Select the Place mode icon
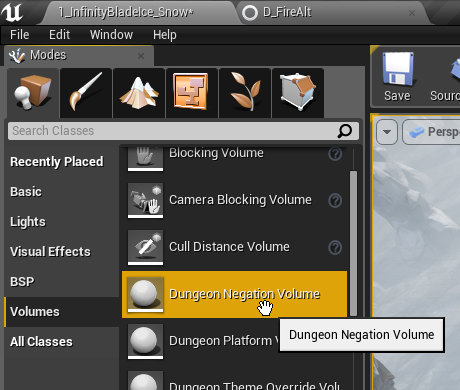460x390 pixels. click(33, 93)
